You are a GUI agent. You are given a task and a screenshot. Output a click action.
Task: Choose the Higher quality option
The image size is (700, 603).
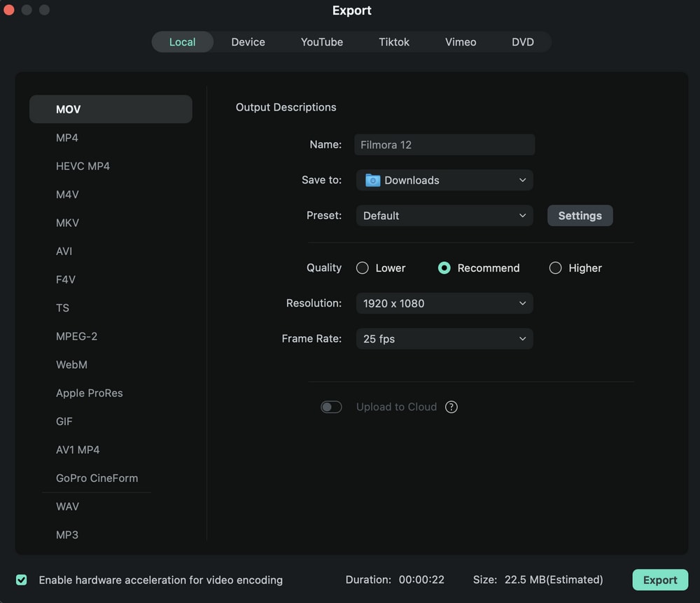(x=555, y=268)
